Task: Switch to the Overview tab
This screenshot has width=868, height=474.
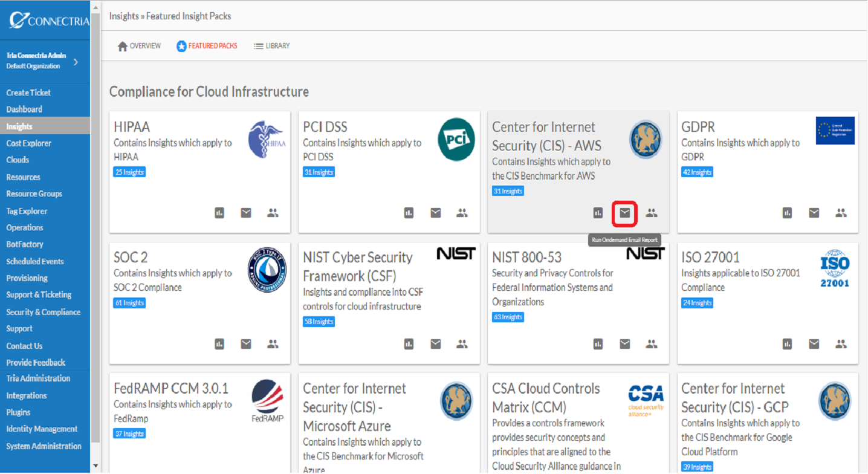Action: 140,46
